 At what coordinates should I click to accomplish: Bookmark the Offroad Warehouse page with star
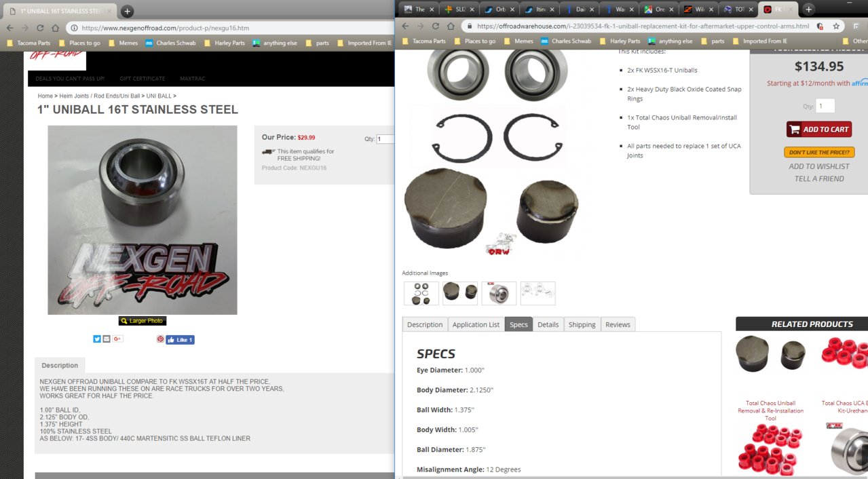837,26
